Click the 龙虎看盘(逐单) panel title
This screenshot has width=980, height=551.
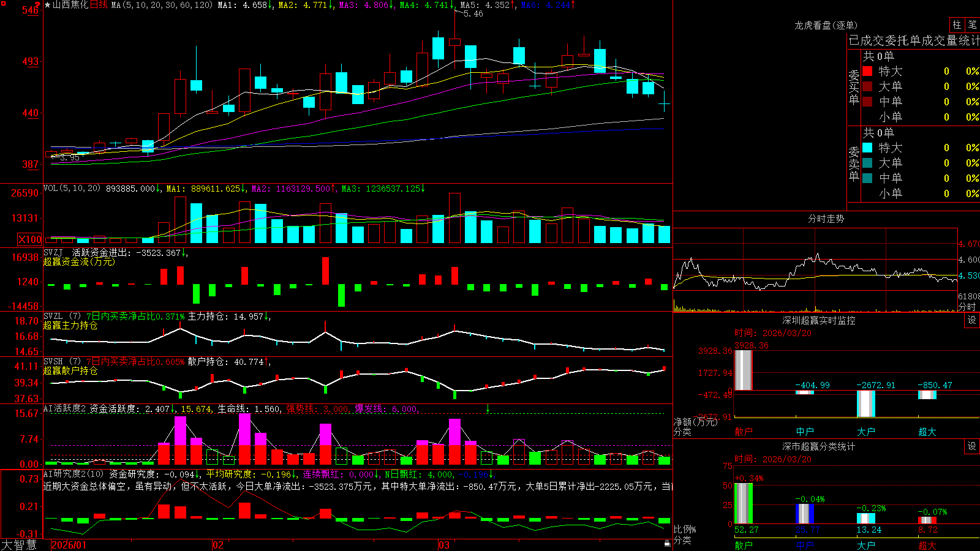coord(826,25)
